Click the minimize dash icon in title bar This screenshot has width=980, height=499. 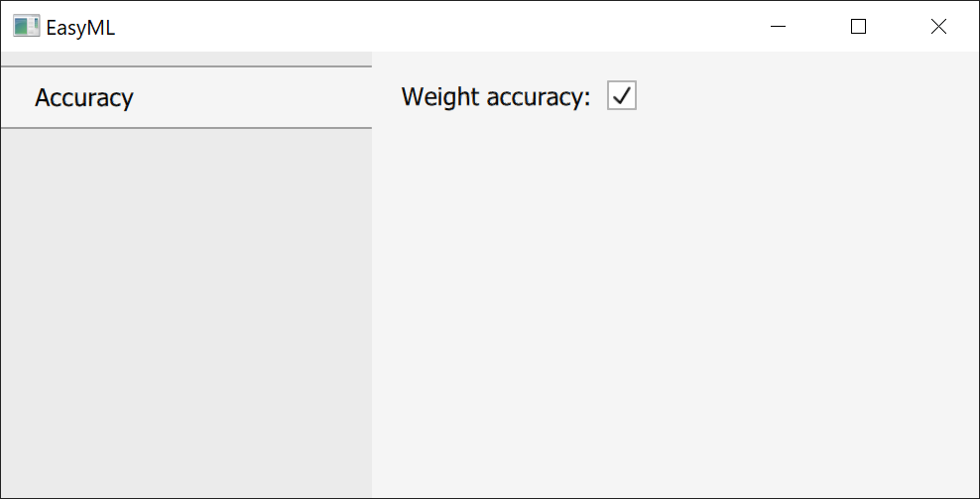tap(779, 27)
